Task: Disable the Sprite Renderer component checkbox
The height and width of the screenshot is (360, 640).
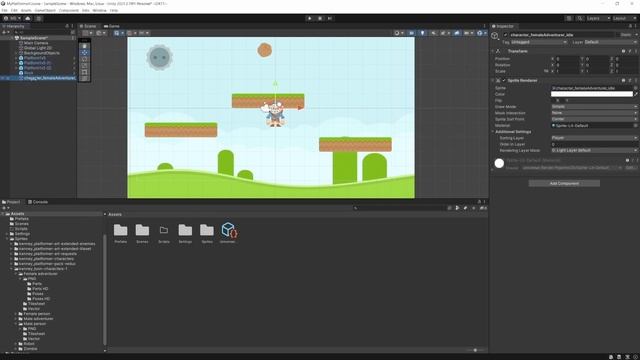Action: (x=504, y=80)
